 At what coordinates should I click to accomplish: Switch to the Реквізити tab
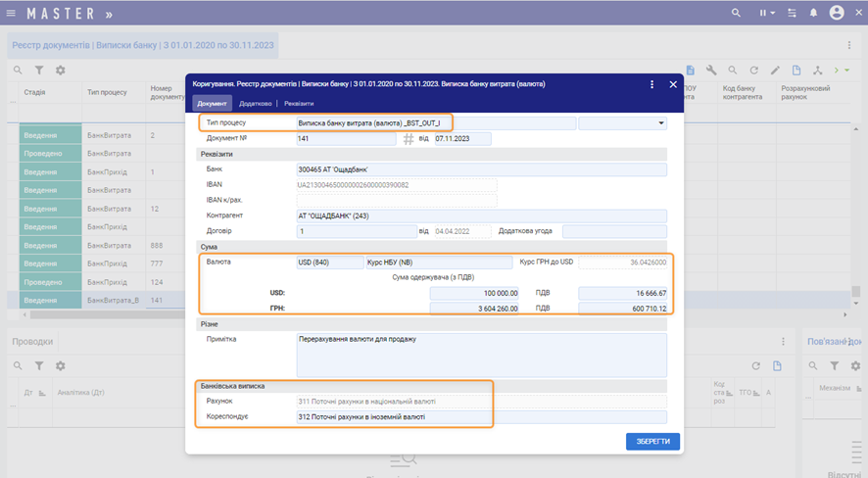click(x=300, y=104)
